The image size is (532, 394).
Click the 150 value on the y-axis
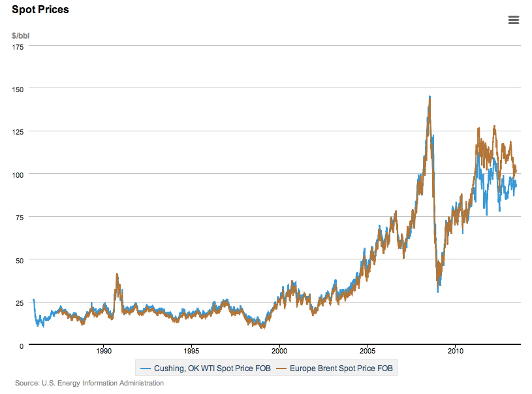[18, 89]
